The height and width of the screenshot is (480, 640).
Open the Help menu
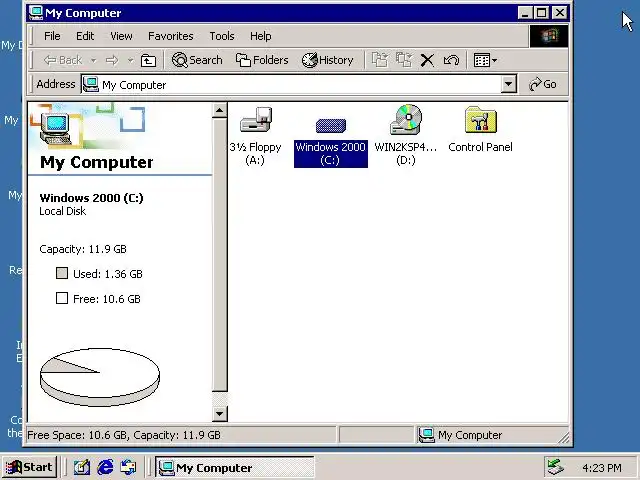(x=260, y=36)
